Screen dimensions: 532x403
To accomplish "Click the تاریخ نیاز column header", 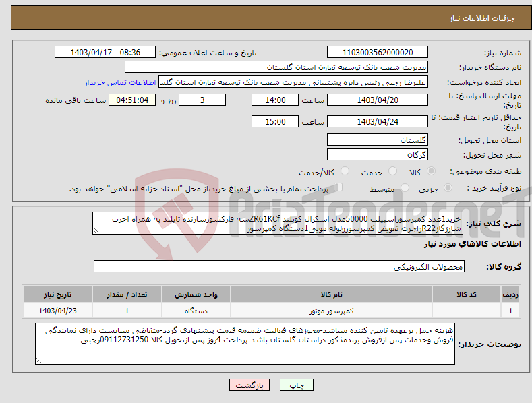I will [57, 294].
